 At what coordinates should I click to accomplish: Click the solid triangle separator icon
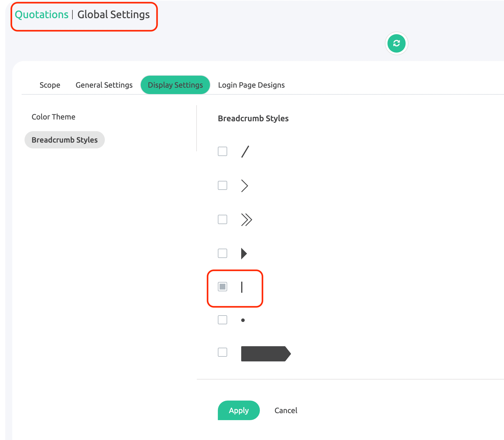(244, 254)
